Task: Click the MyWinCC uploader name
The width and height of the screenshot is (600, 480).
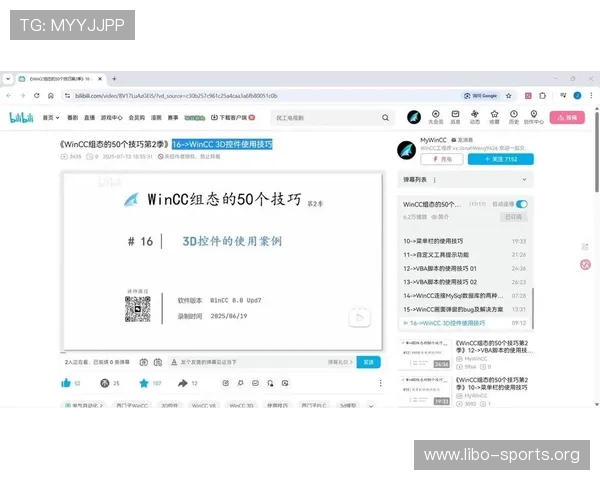Action: coord(433,140)
